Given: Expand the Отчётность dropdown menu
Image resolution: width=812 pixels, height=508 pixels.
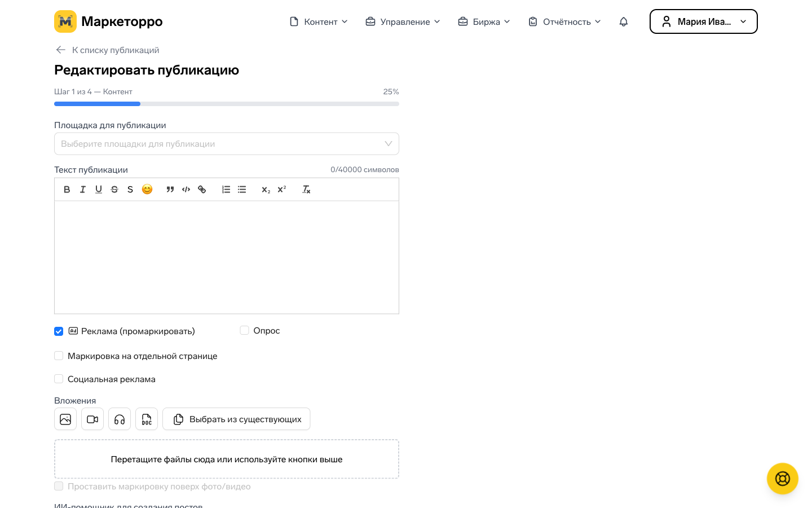Looking at the screenshot, I should click(x=564, y=22).
